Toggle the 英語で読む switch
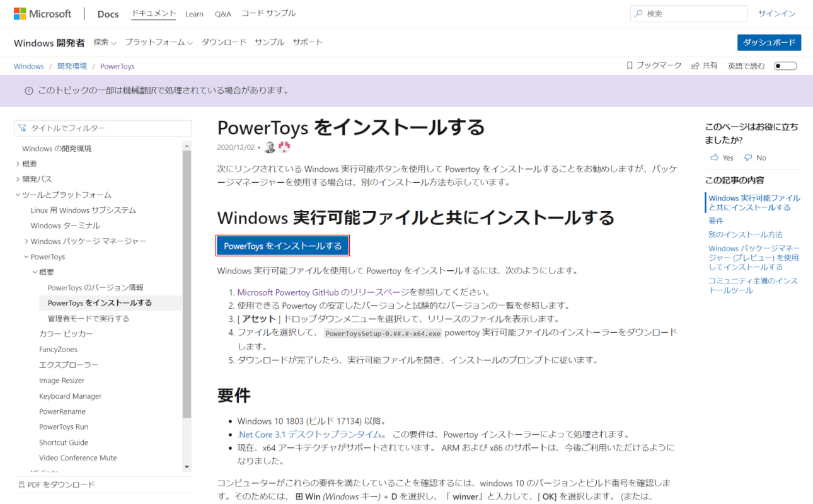Image resolution: width=813 pixels, height=504 pixels. (x=785, y=66)
